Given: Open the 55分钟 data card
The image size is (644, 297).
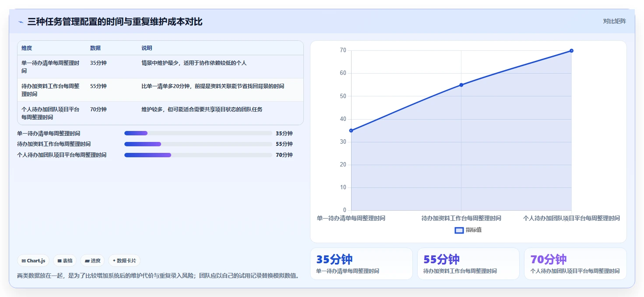Looking at the screenshot, I should [x=468, y=264].
